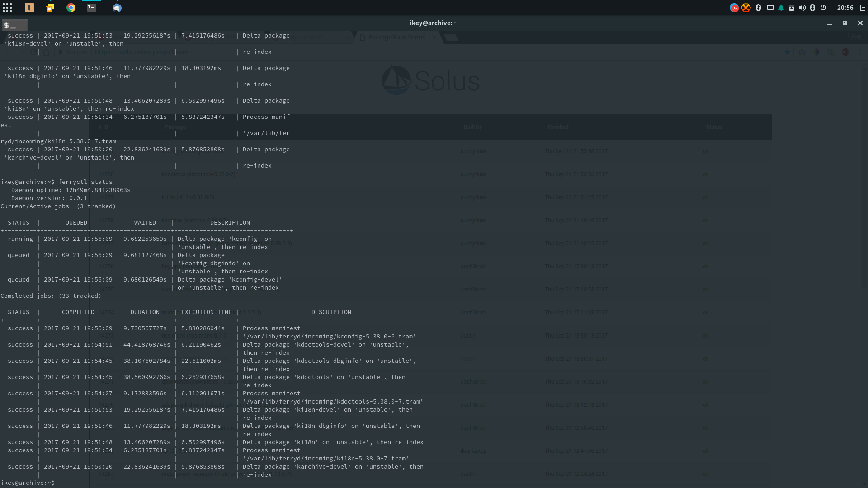
Task: Click the kdoctools-5.38.0-7.tram manifest path
Action: 333,402
